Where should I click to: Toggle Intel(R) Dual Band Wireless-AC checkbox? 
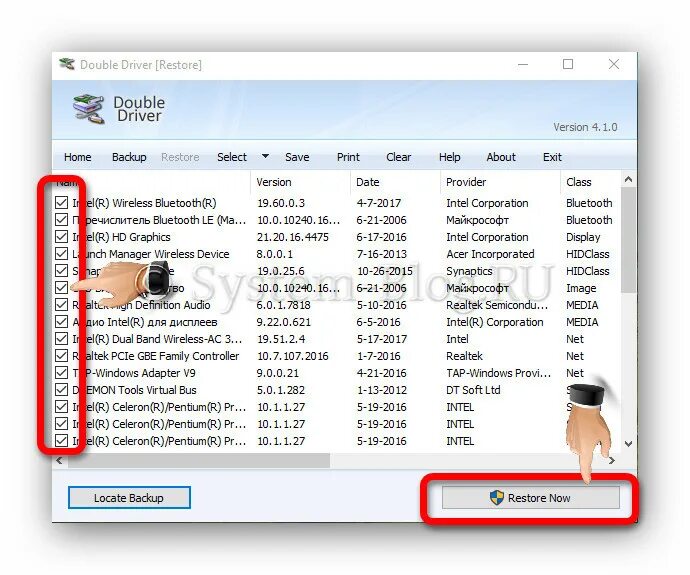tap(62, 339)
